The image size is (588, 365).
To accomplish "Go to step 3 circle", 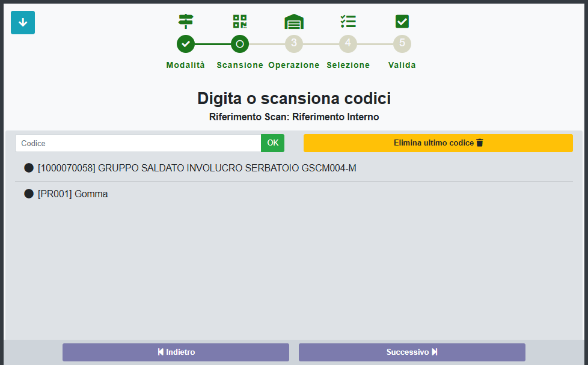I will tap(294, 44).
